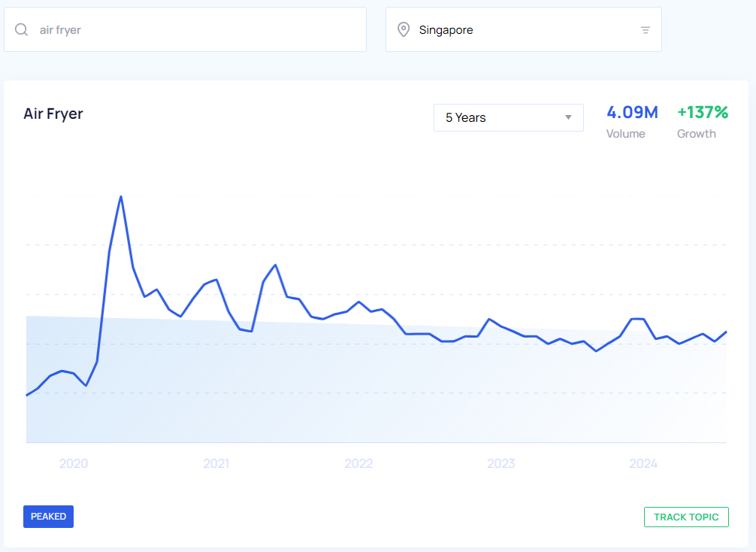Open the 5 Years time range dropdown
Screen dimensions: 756x552
click(x=507, y=117)
